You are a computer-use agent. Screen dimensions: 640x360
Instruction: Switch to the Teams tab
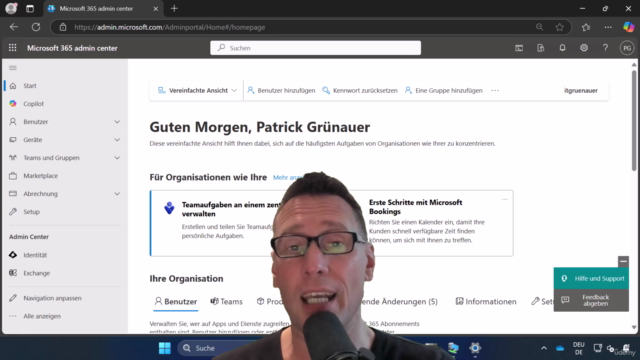(x=227, y=302)
